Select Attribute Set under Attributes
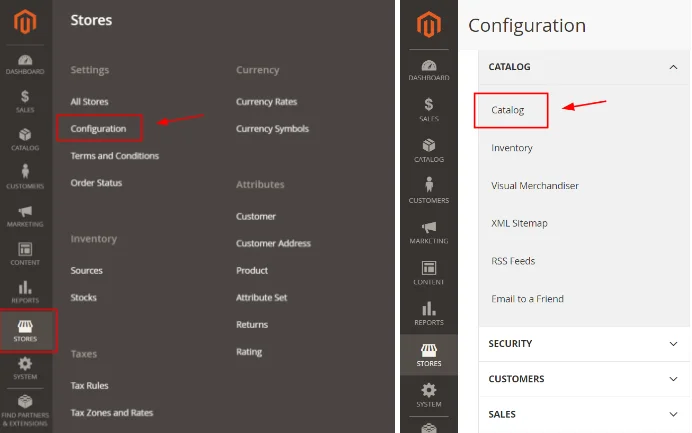Image resolution: width=692 pixels, height=433 pixels. click(261, 297)
